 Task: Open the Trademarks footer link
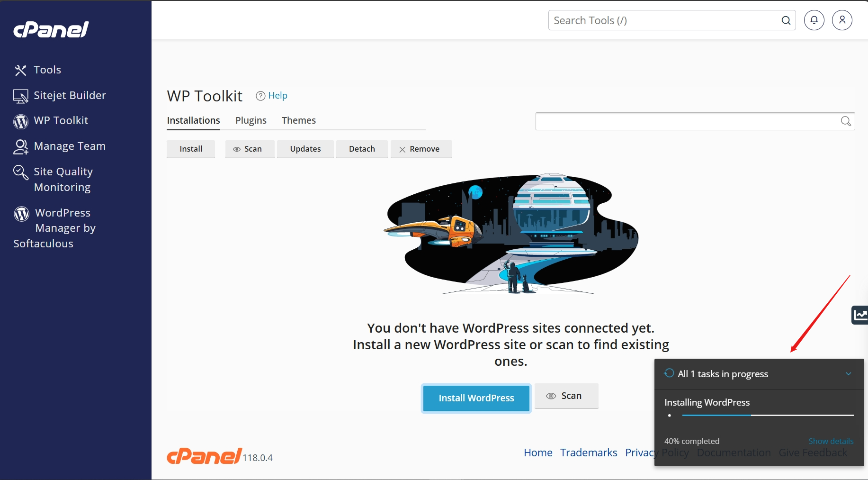pyautogui.click(x=589, y=453)
